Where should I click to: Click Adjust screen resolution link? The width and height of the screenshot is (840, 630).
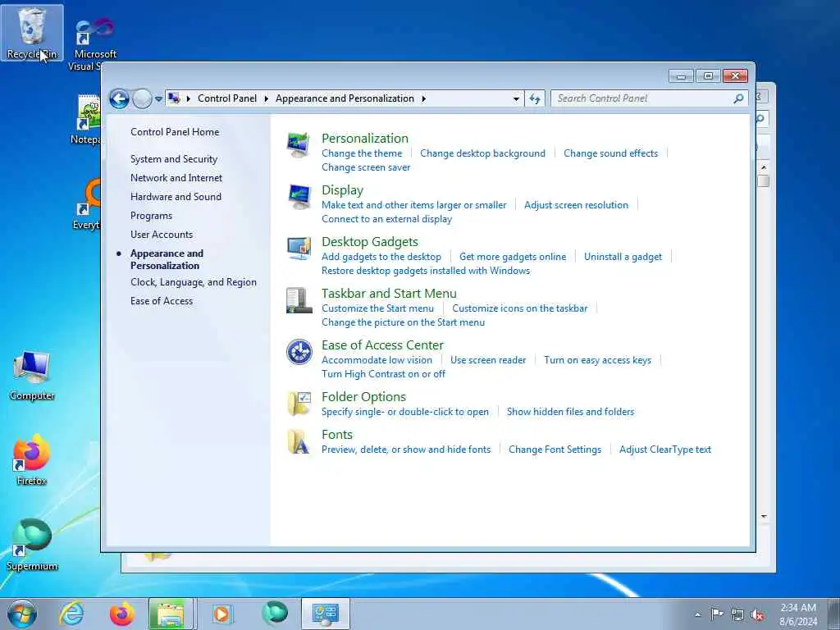[x=577, y=204]
